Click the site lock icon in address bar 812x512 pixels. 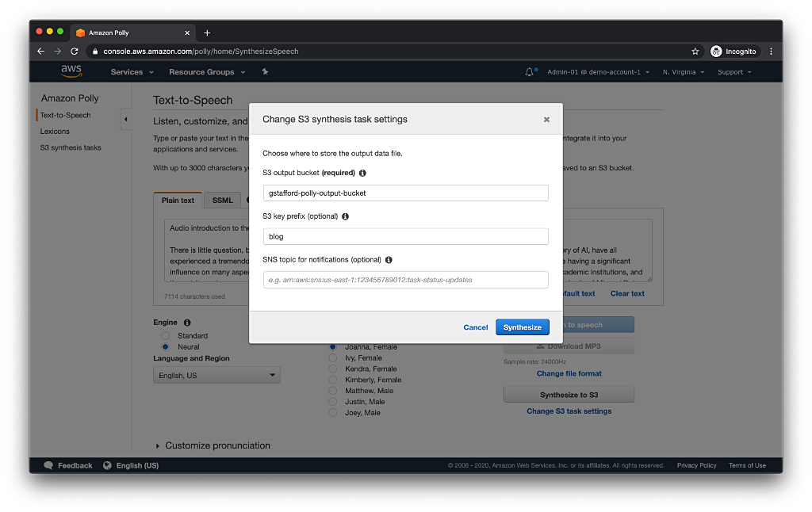[95, 52]
